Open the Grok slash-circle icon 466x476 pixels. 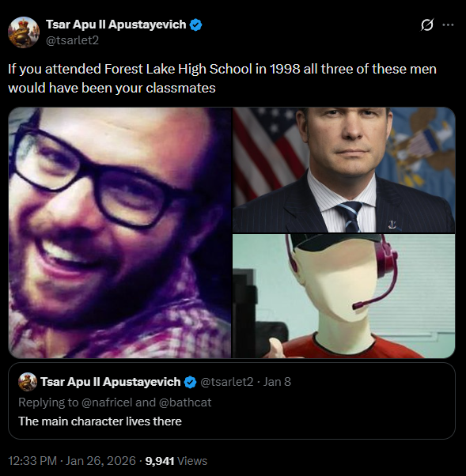pos(427,25)
